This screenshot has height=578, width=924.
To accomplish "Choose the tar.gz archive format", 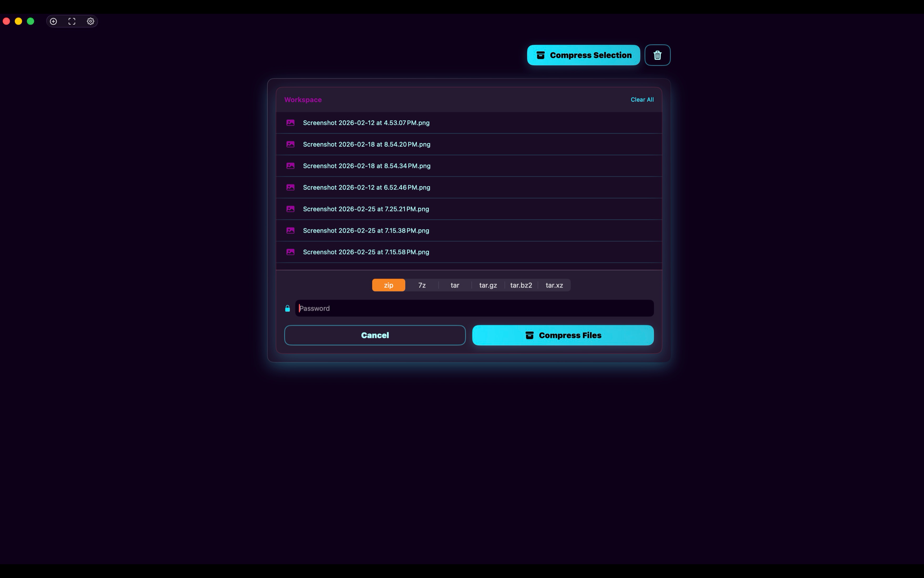I will point(488,285).
